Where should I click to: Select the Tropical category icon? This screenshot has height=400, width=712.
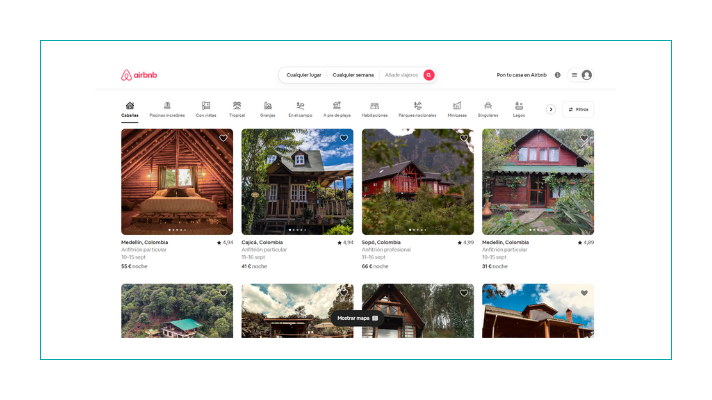coord(237,105)
